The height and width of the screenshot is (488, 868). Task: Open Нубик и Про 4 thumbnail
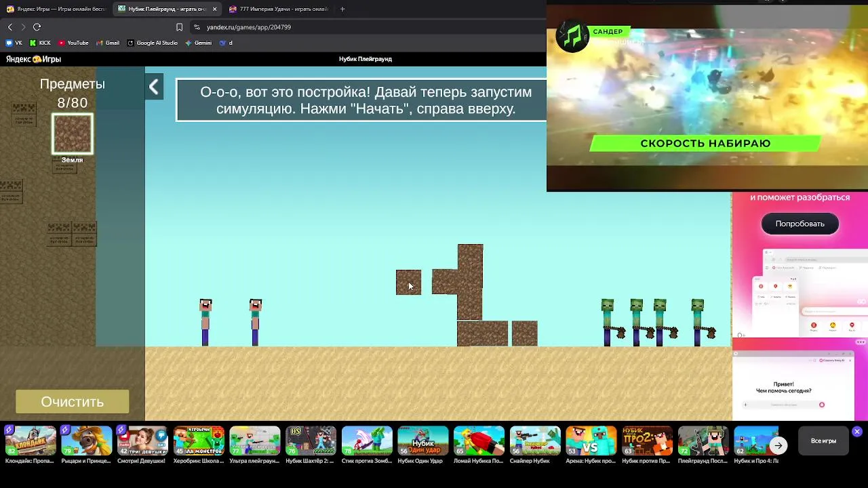[x=756, y=441]
